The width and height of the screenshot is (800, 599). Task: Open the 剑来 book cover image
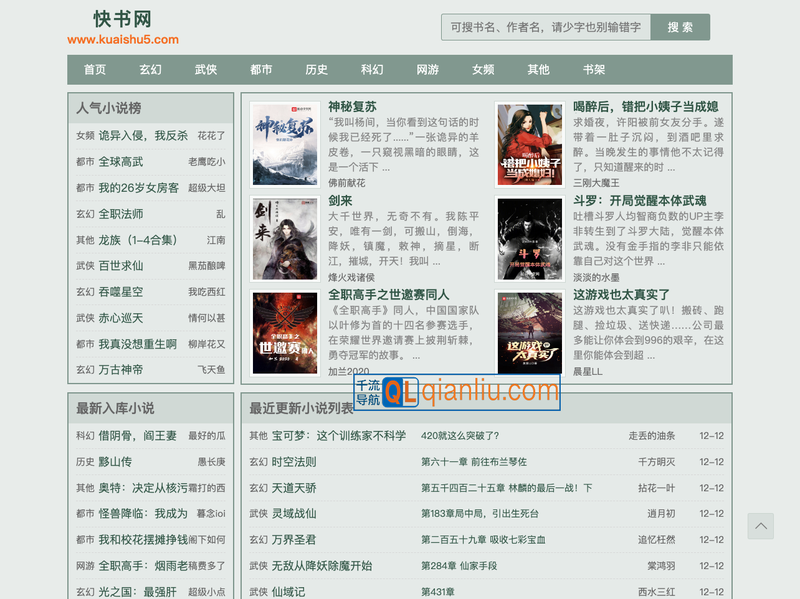click(284, 238)
